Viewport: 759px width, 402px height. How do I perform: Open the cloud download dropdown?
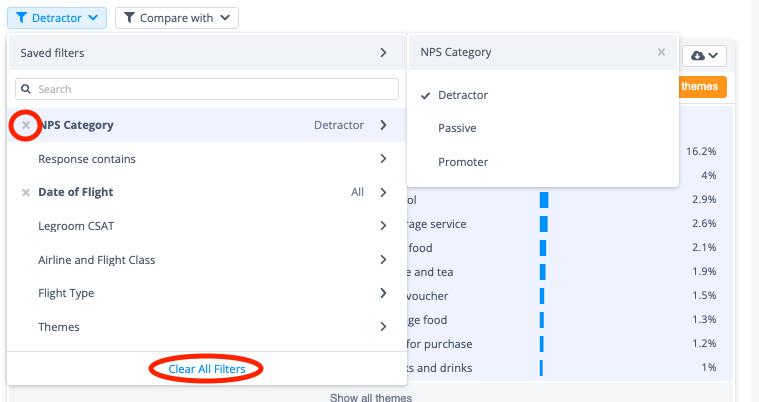coord(704,56)
